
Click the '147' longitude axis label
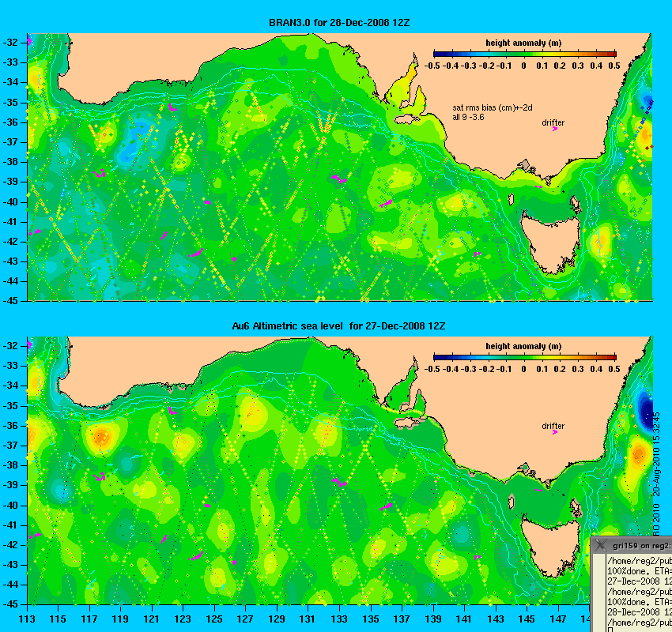click(x=557, y=619)
